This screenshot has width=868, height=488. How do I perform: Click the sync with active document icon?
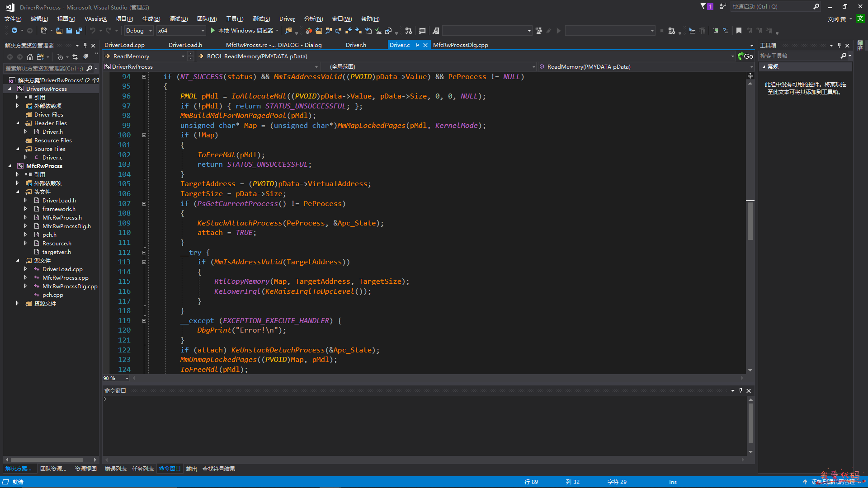pyautogui.click(x=75, y=57)
